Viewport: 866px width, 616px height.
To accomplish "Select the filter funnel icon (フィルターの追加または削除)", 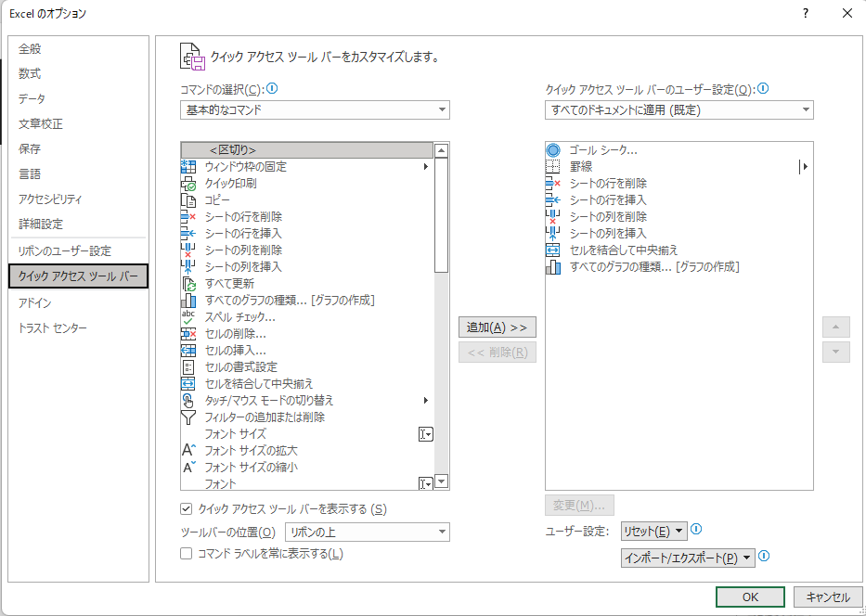I will tap(188, 417).
